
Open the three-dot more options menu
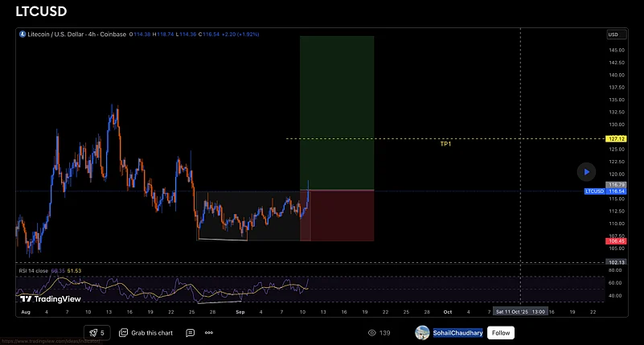coord(209,333)
